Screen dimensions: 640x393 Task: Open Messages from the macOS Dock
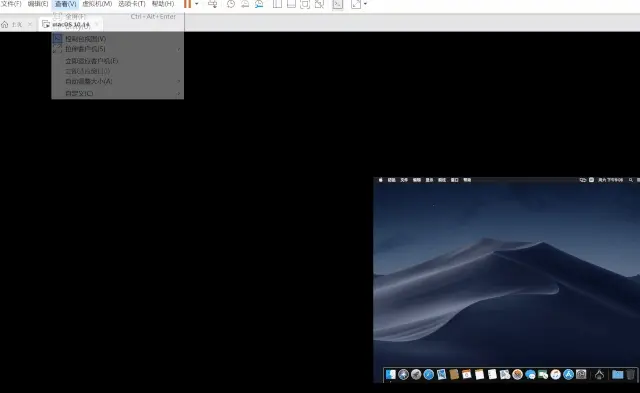[530, 374]
